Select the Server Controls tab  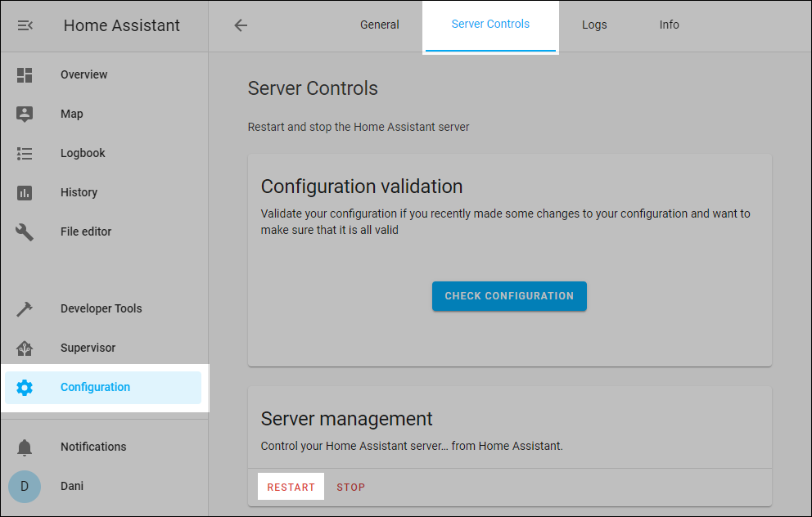coord(490,25)
